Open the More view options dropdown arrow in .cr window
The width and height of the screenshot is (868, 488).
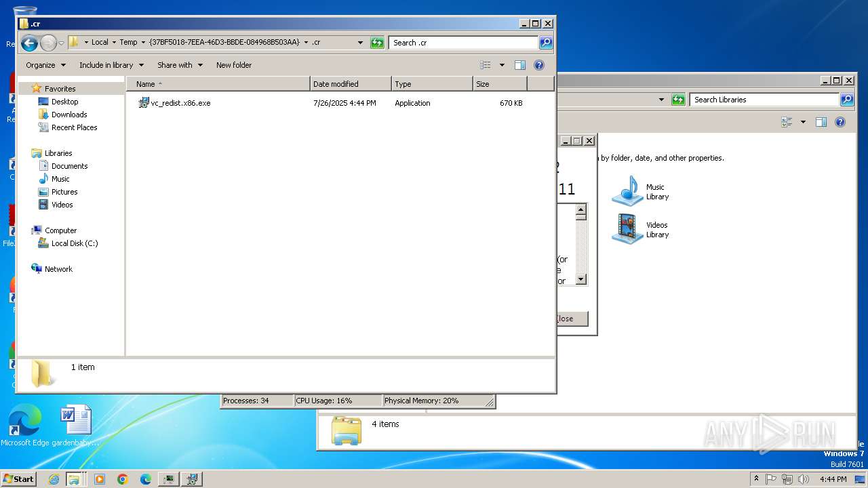(x=502, y=65)
